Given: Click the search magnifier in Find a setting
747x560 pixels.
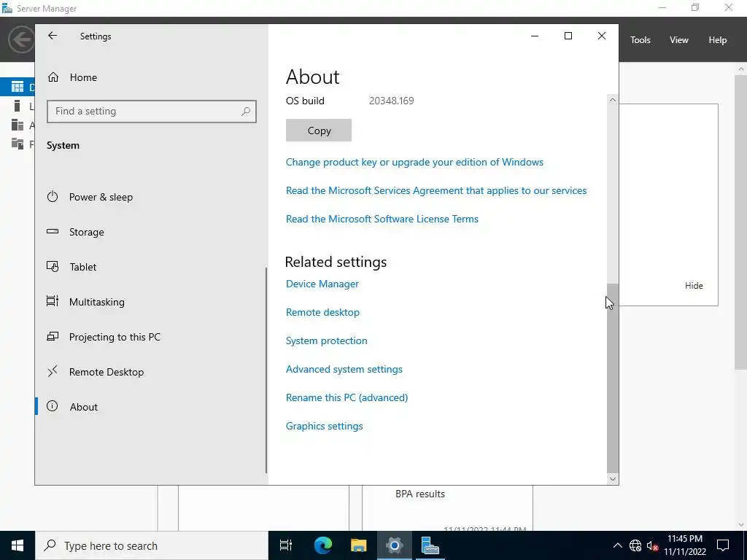Looking at the screenshot, I should tap(246, 112).
